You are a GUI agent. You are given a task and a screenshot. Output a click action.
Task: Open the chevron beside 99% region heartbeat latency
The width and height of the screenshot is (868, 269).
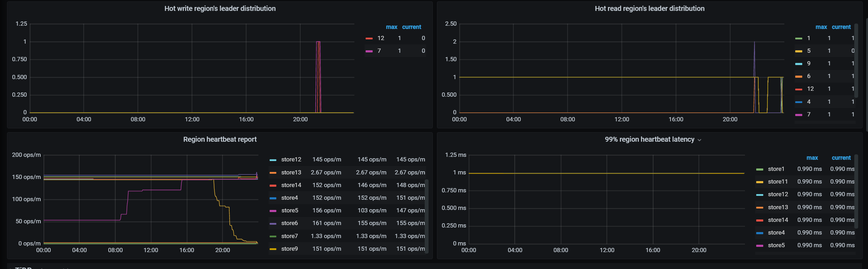click(699, 140)
